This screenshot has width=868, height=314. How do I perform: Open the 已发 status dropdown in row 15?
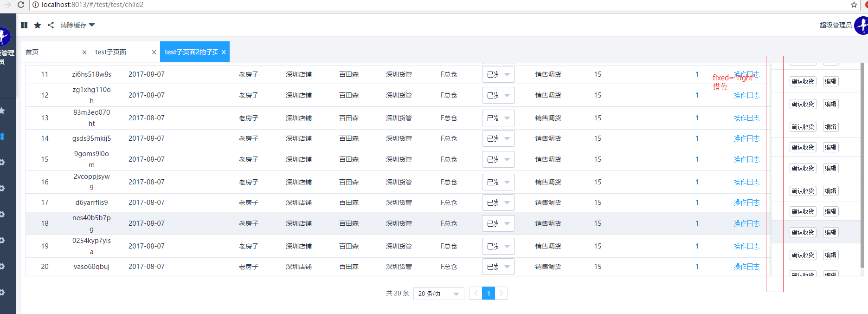(x=498, y=159)
